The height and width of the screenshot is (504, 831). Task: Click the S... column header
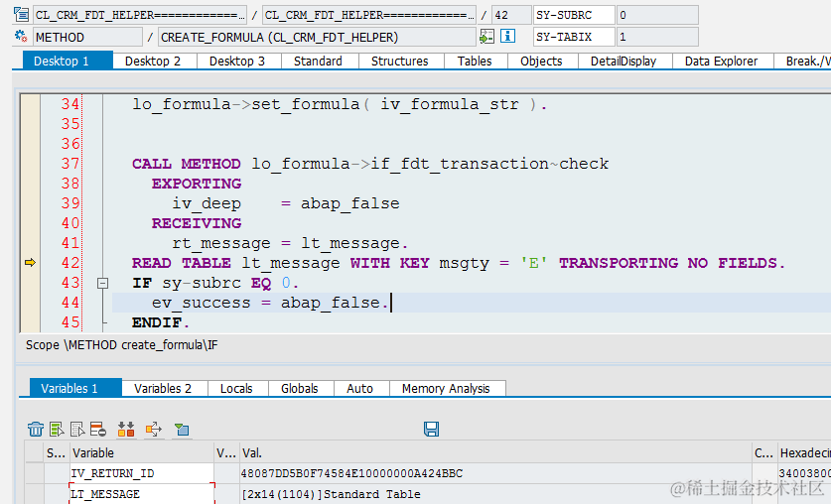57,452
